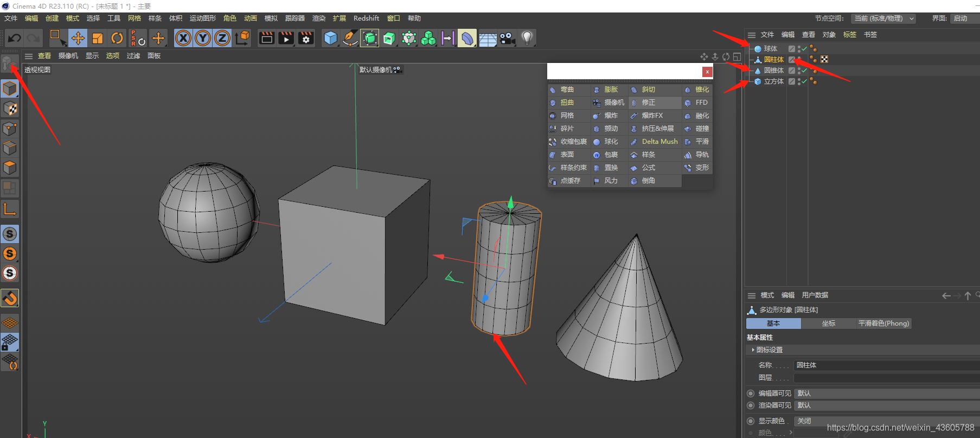This screenshot has height=438, width=980.
Task: Switch to Polygons mode
Action: pyautogui.click(x=10, y=168)
